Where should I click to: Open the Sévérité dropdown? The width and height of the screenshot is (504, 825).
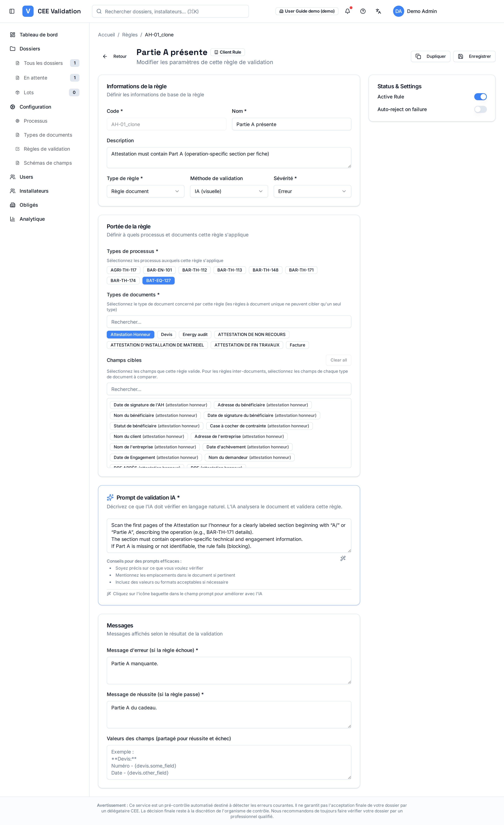coord(312,191)
